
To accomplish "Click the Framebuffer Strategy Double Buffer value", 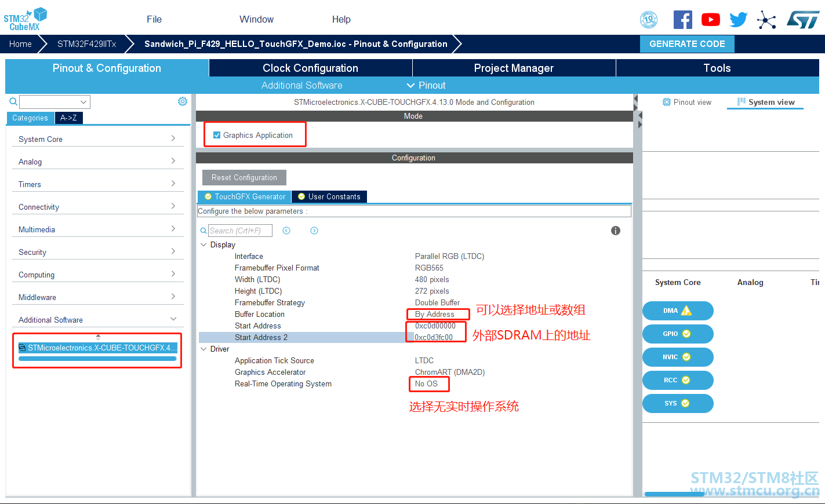I will [437, 302].
